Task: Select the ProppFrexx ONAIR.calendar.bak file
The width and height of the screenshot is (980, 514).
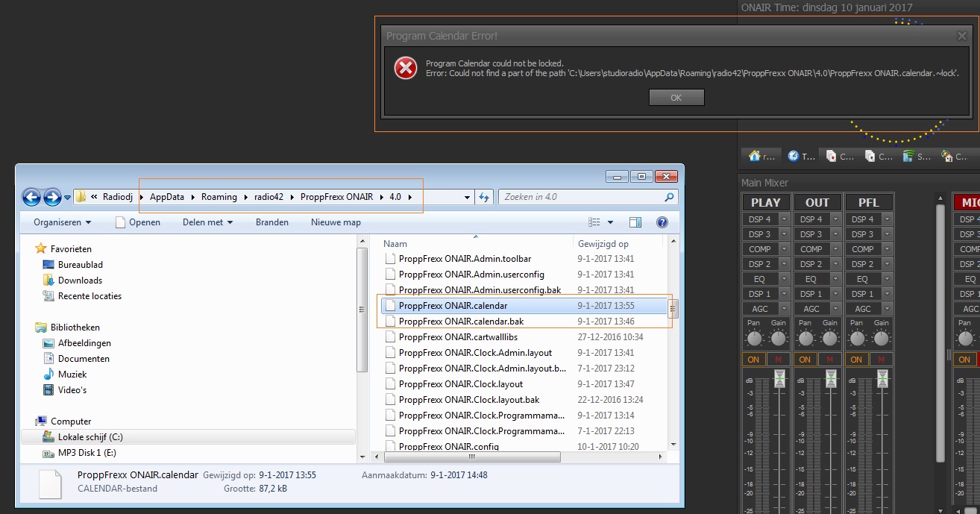Action: [461, 322]
